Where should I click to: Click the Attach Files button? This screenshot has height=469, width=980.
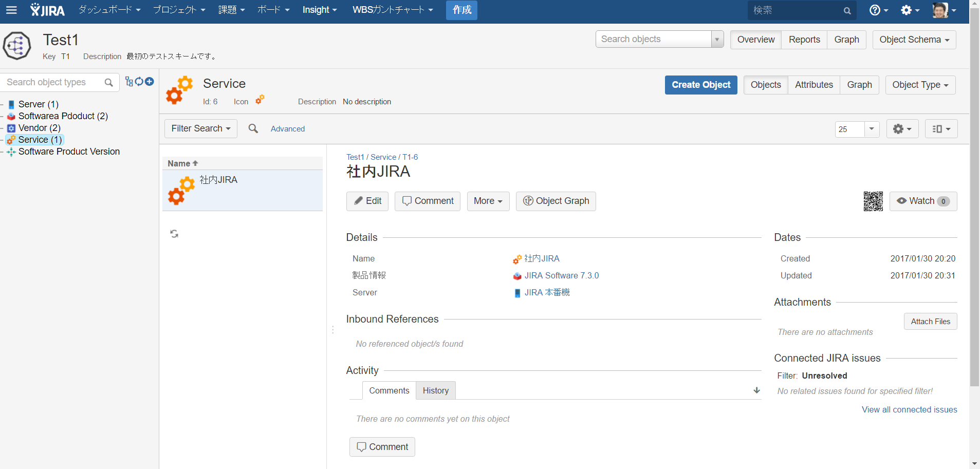coord(931,322)
